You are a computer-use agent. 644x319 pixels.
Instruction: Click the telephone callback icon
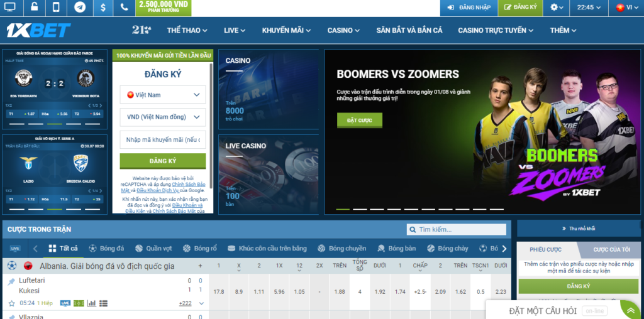click(125, 7)
